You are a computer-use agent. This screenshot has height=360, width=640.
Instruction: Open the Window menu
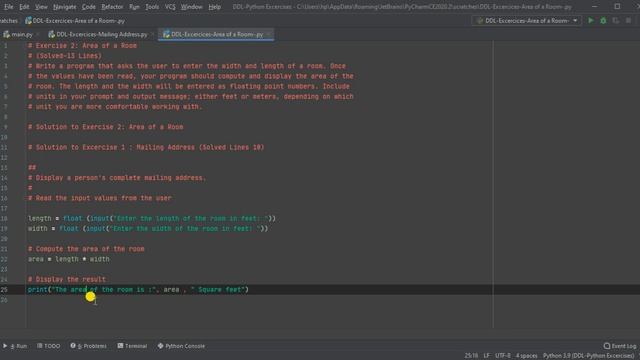(191, 7)
